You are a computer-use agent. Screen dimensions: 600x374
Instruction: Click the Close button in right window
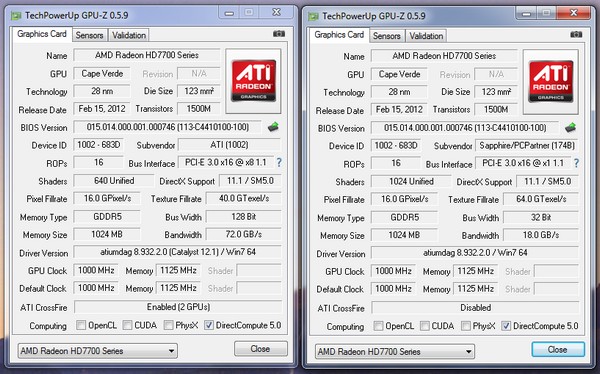[558, 350]
